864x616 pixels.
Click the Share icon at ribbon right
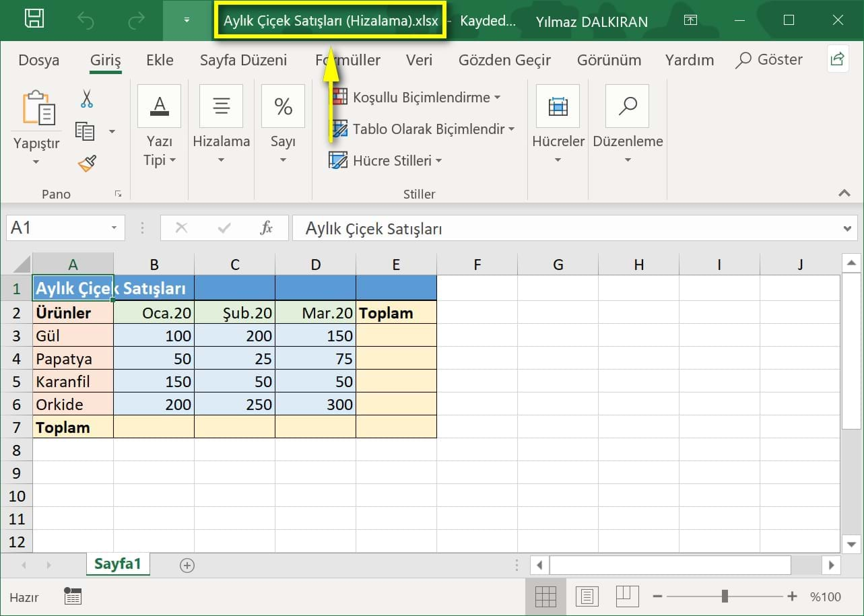coord(837,59)
